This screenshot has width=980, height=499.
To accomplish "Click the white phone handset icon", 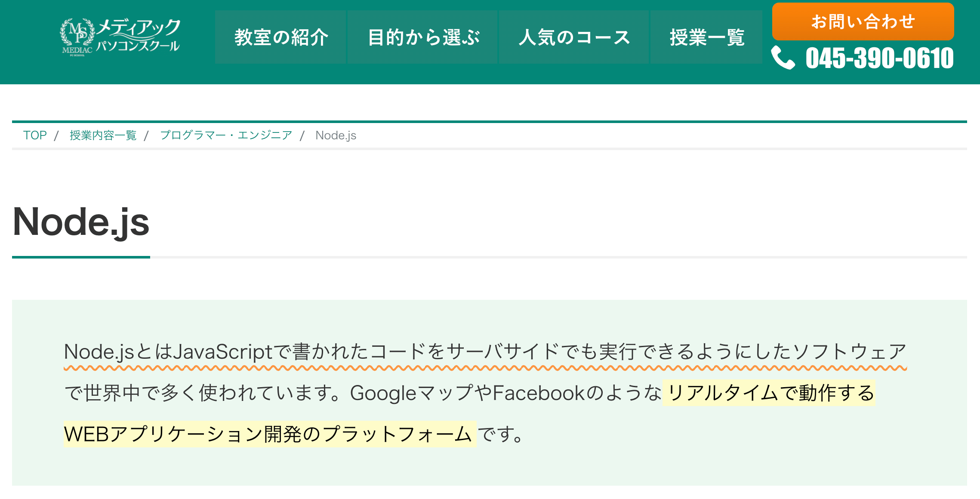I will pyautogui.click(x=783, y=58).
